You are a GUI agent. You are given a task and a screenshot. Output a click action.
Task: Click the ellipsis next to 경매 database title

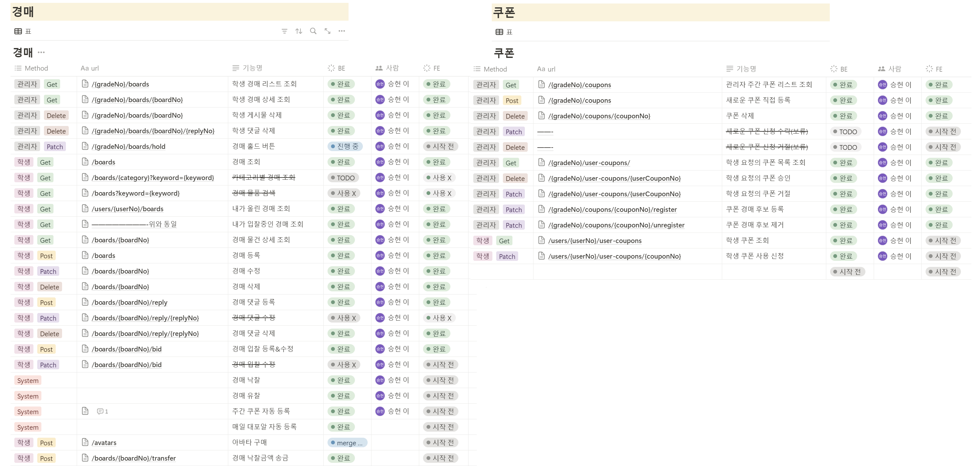pyautogui.click(x=41, y=52)
